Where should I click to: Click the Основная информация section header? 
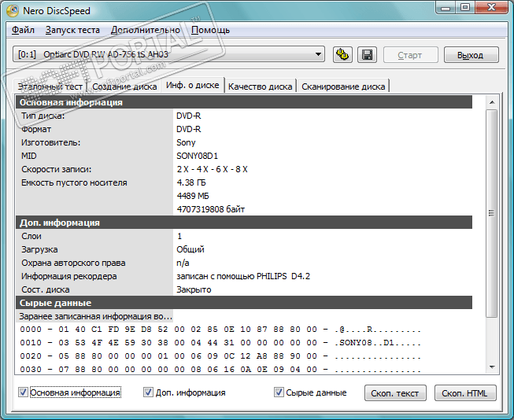[x=244, y=102]
